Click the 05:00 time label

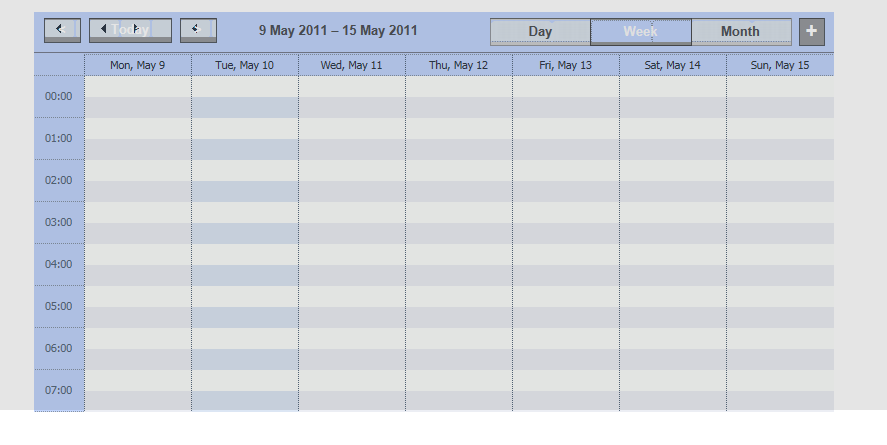pyautogui.click(x=59, y=306)
